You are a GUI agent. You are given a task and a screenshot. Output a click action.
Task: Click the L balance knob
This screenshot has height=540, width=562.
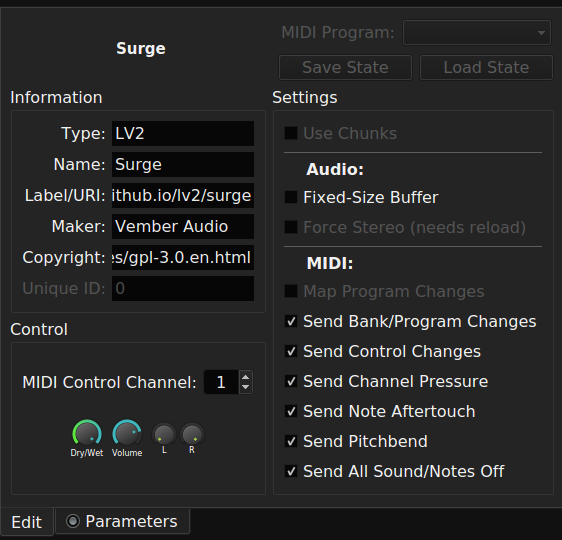tap(164, 434)
